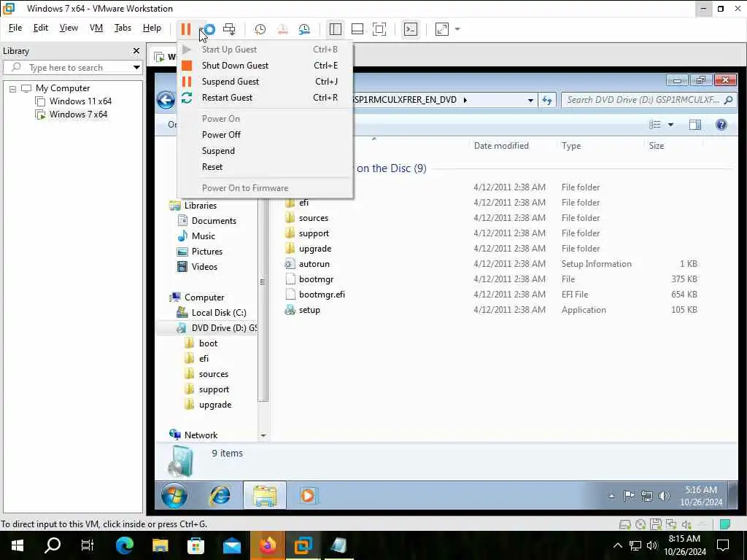Screen dimensions: 747x560
Task: Open the Edit menu
Action: click(41, 28)
